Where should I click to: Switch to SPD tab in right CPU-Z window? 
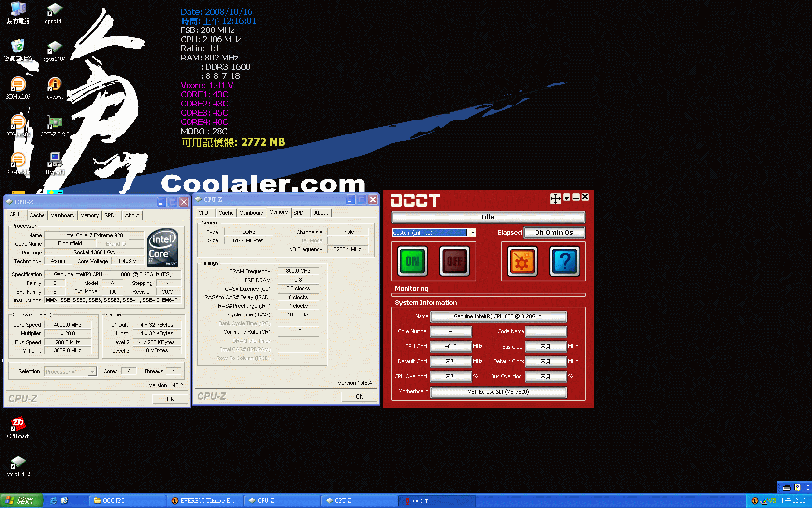click(299, 213)
